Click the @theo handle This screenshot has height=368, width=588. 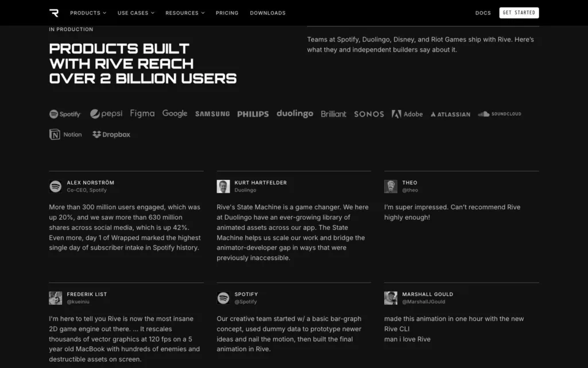click(x=410, y=190)
